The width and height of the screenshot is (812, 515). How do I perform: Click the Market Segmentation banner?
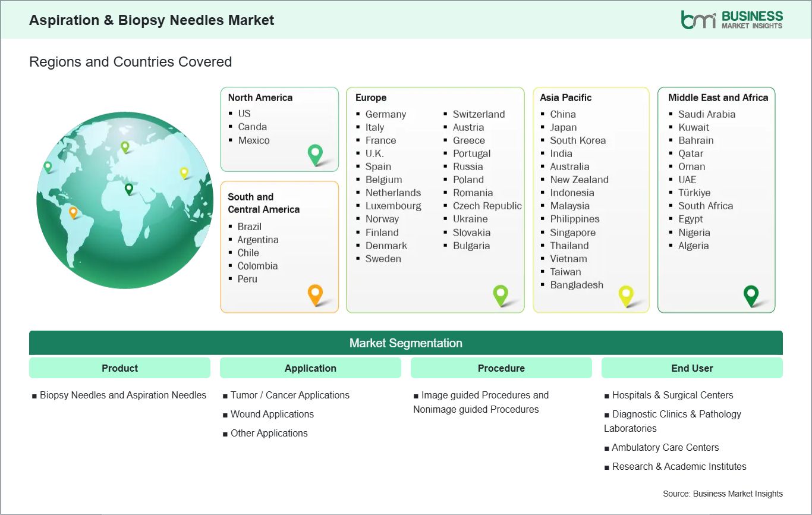(x=405, y=343)
